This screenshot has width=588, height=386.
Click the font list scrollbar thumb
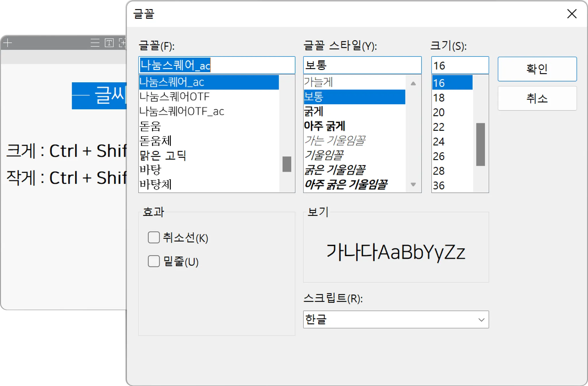(287, 164)
